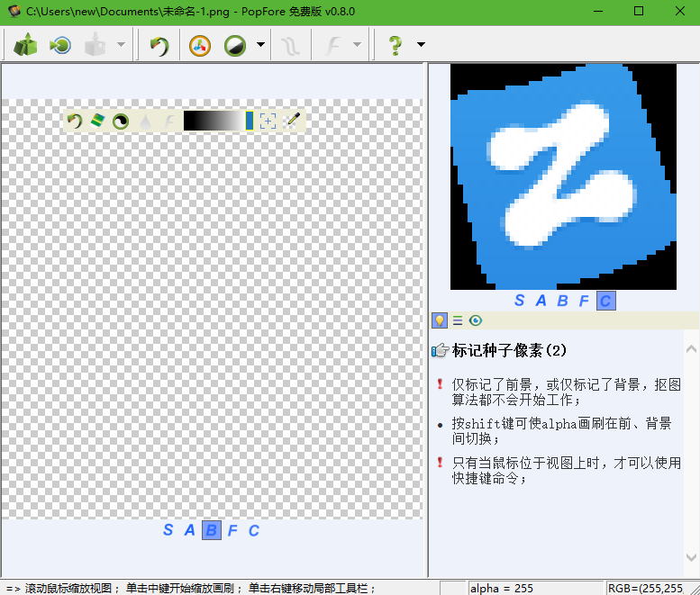Click the green open-image box icon
This screenshot has width=700, height=595.
(x=25, y=45)
